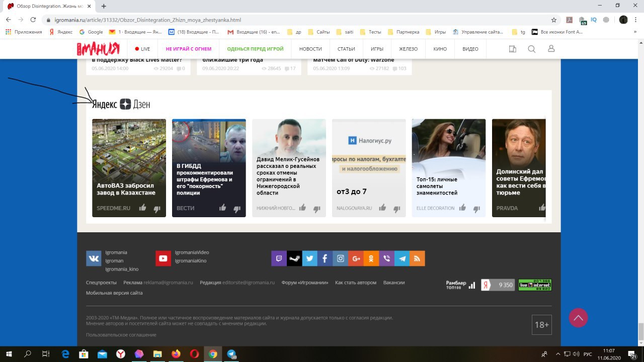This screenshot has height=362, width=644.
Task: Dislike the АвтоВАЗ Zen card
Action: (x=157, y=209)
